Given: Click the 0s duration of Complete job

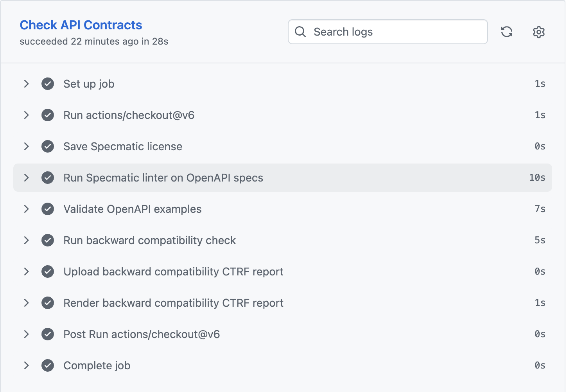Looking at the screenshot, I should click(x=540, y=365).
